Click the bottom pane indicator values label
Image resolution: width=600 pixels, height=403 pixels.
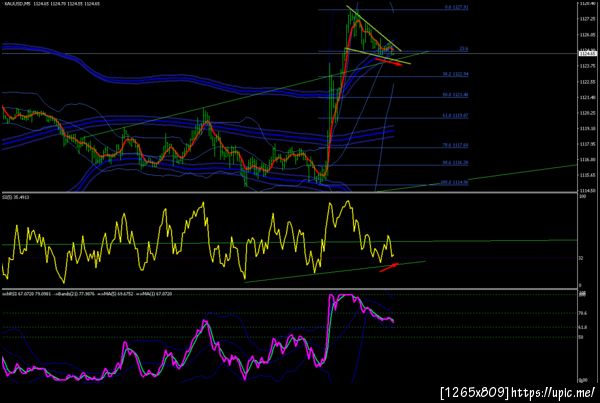pos(87,294)
